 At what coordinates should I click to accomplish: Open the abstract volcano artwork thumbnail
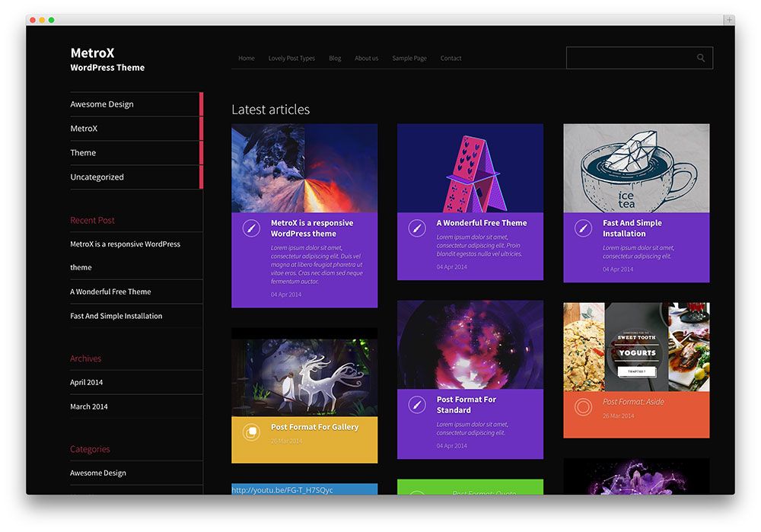304,168
